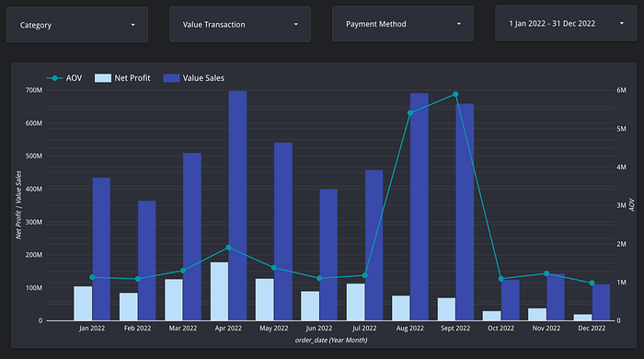644x359 pixels.
Task: Select the Jun 2022 Value Sales bar
Action: pos(328,255)
